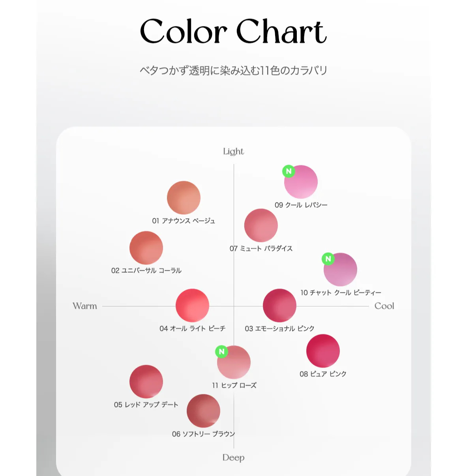The image size is (476, 476).
Task: Pick the 04 All Light Peach swatch
Action: 192,305
